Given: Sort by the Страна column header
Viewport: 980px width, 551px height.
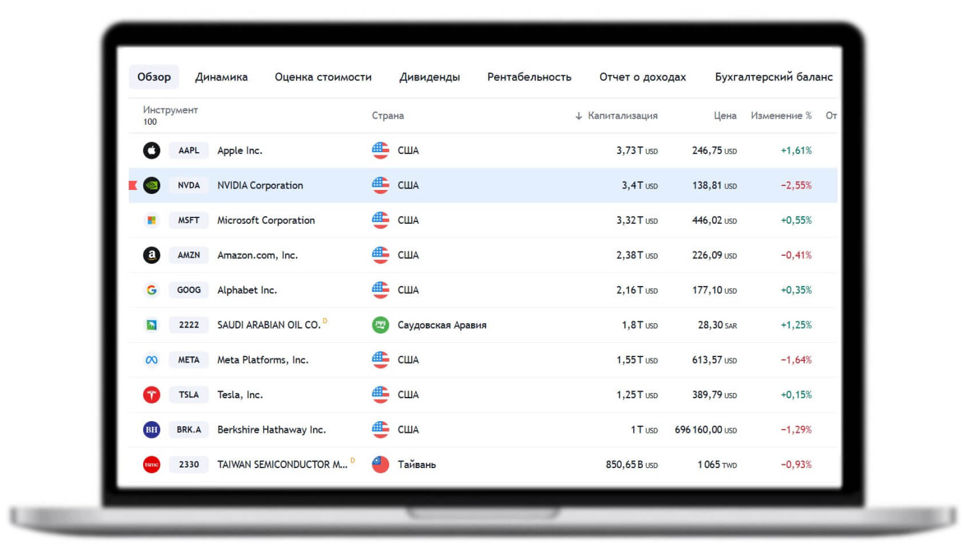Looking at the screenshot, I should tap(388, 116).
